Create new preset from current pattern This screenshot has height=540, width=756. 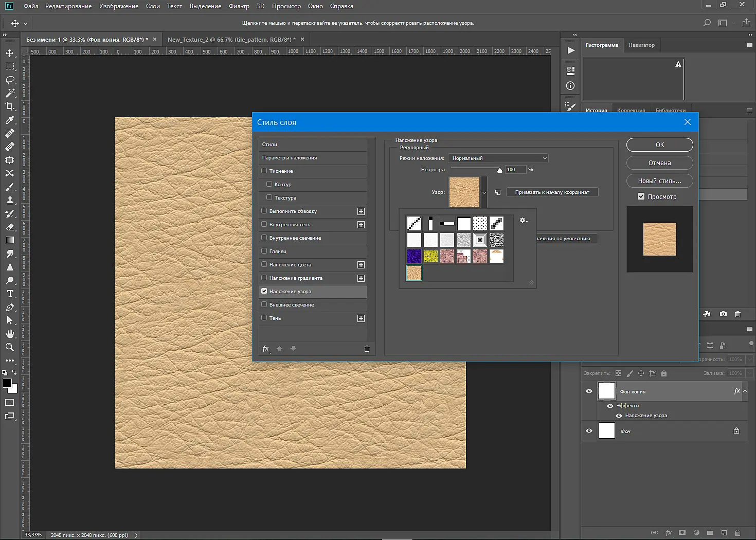click(x=498, y=192)
